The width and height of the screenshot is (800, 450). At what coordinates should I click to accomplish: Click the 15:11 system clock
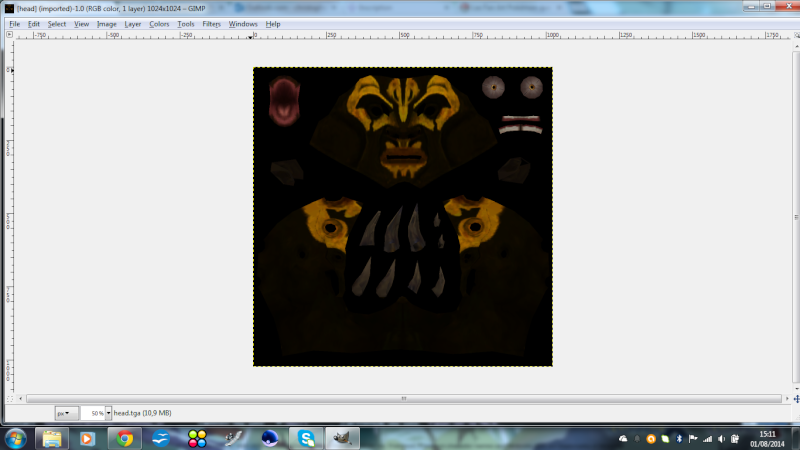tap(767, 434)
